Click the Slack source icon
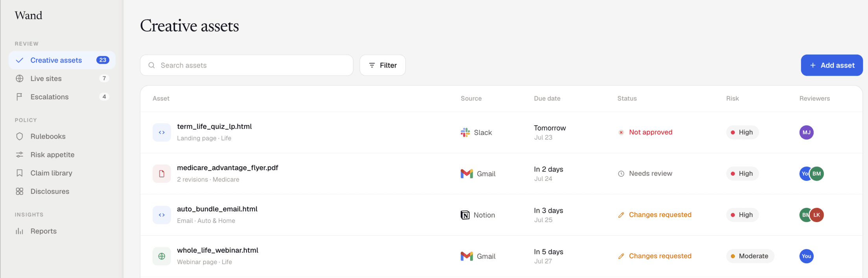 [465, 133]
